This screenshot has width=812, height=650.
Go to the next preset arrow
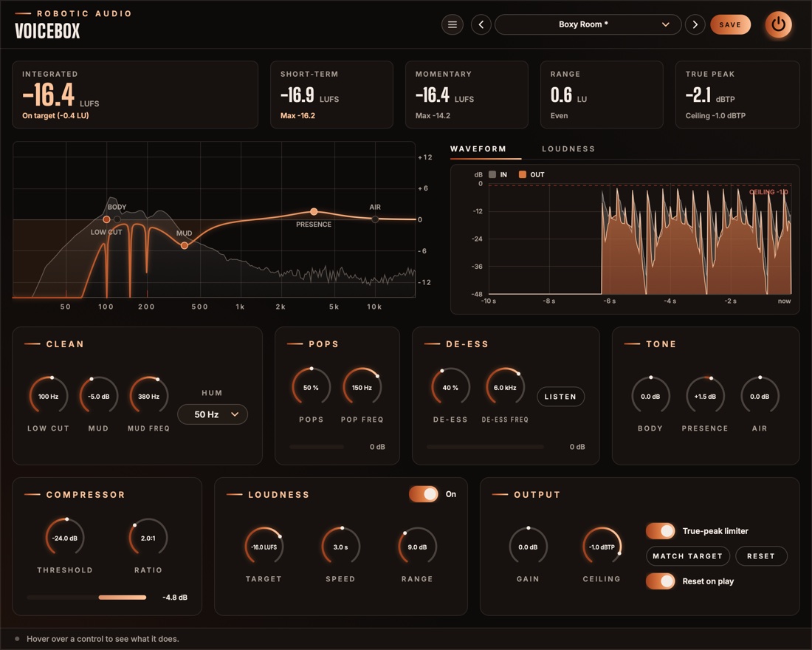point(695,24)
